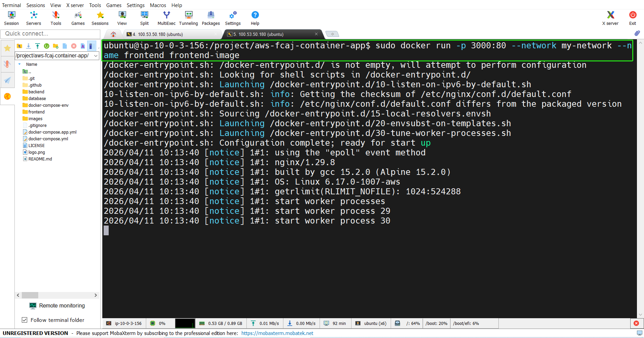Click the Exit power icon
644x338 pixels.
click(633, 18)
